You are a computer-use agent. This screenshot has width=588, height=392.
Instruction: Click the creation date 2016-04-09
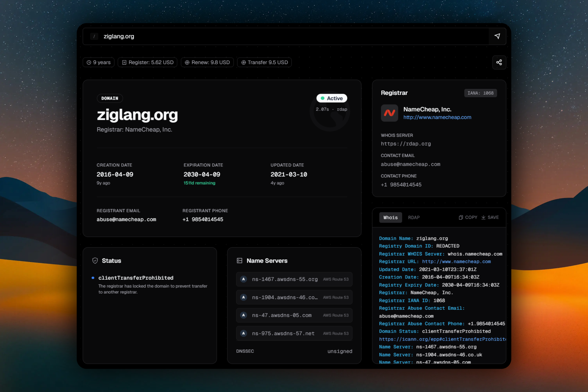click(x=115, y=174)
